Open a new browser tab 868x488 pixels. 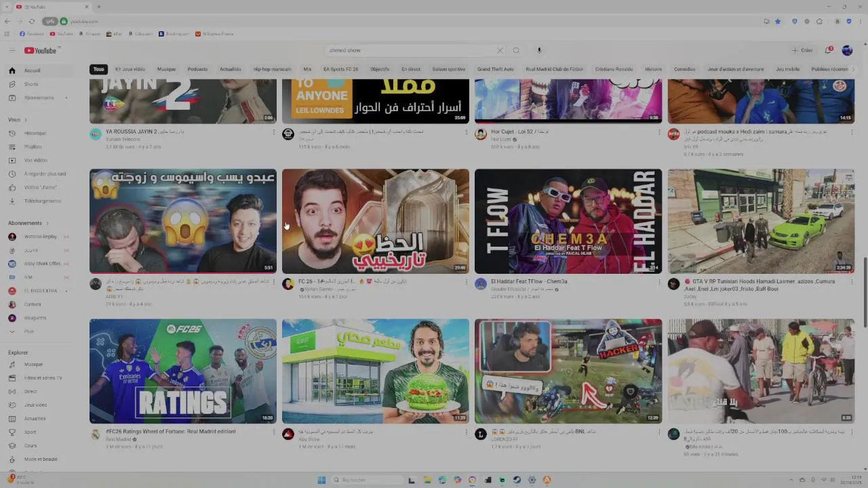click(x=98, y=7)
